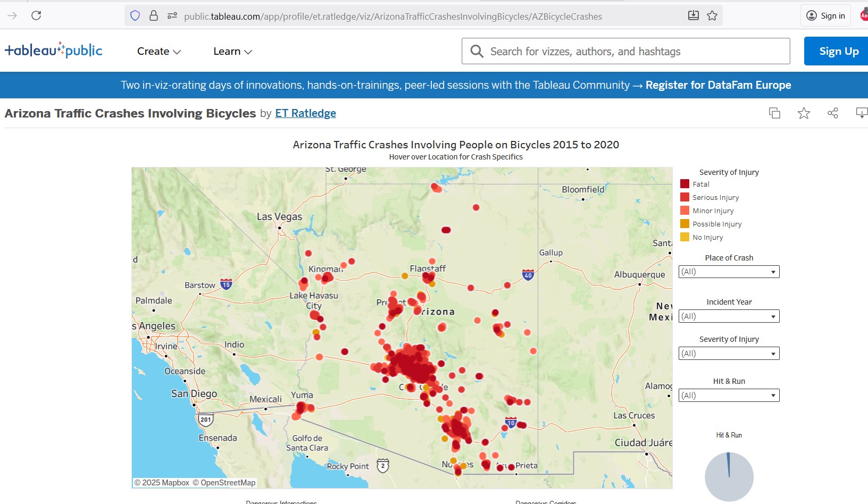Click the magnifying glass search icon
Viewport: 868px width, 504px height.
tap(477, 52)
